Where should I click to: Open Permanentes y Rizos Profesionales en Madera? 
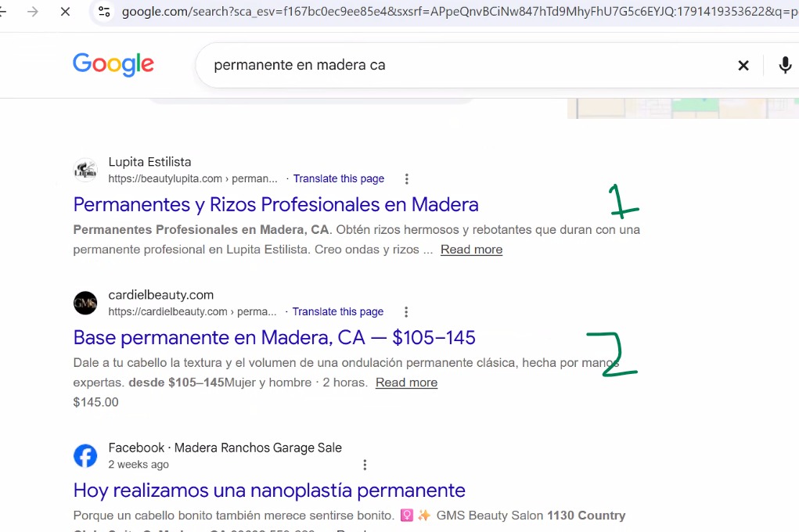coord(275,204)
